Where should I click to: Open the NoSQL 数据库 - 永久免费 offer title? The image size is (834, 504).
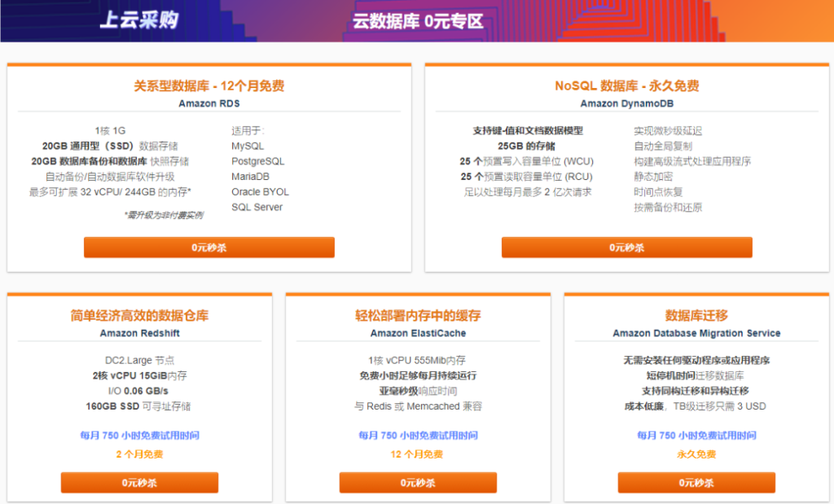(625, 85)
